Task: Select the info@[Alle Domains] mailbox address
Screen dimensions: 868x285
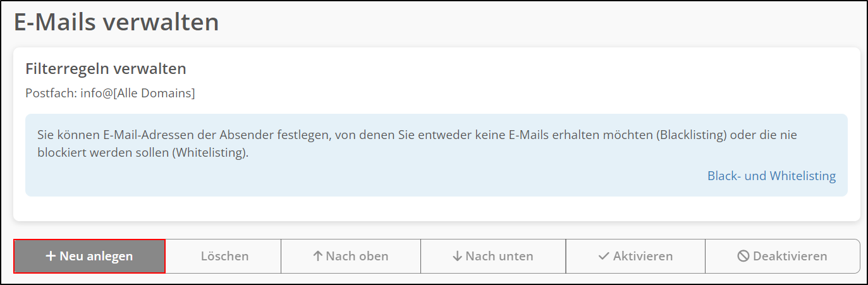Action: (x=138, y=93)
